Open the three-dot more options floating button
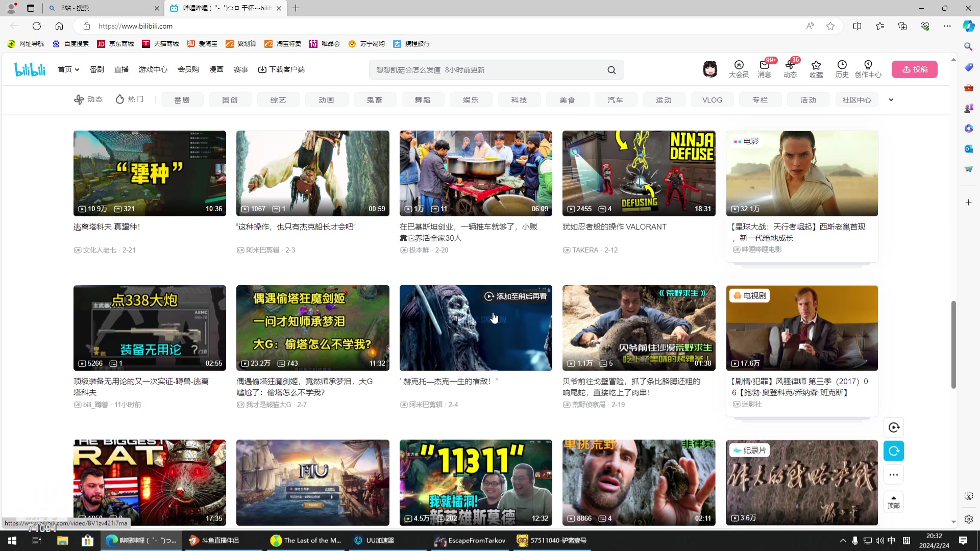 tap(894, 475)
